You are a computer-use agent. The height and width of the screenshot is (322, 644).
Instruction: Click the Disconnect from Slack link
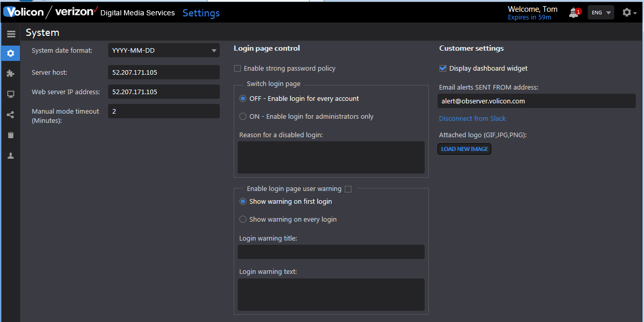click(x=472, y=118)
